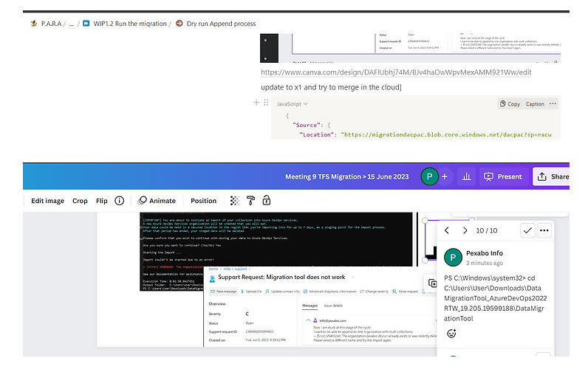Resolve comment with checkmark button
588x389 pixels.
coord(527,230)
